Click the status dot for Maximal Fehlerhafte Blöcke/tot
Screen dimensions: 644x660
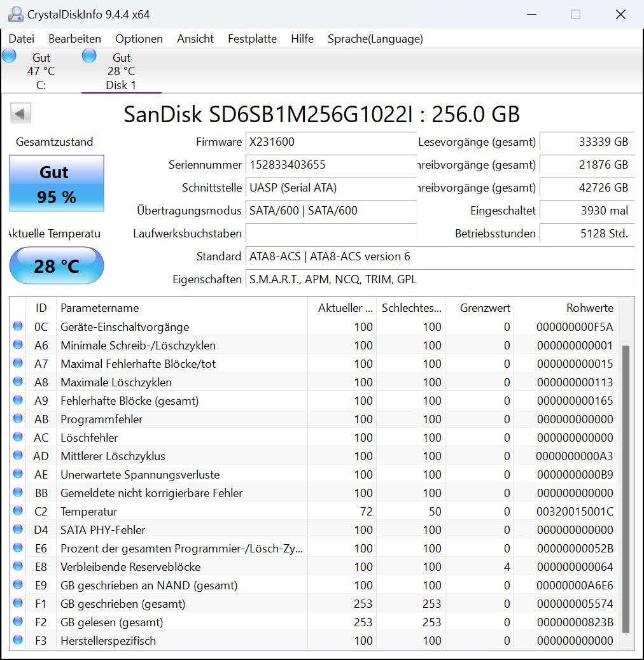tap(18, 363)
